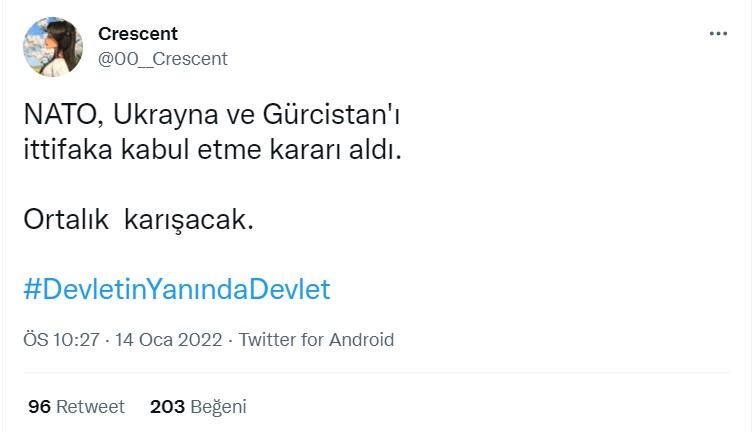Open the three-dot more options menu
This screenshot has height=432, width=752.
pyautogui.click(x=718, y=33)
